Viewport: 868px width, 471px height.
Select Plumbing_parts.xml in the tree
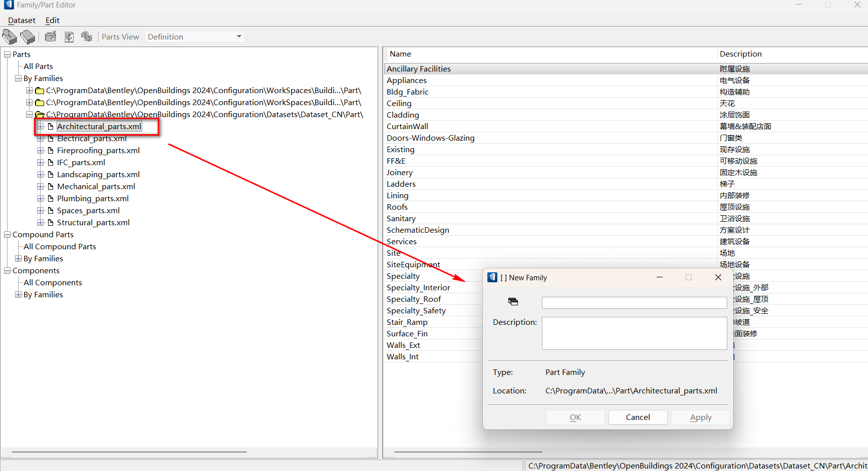[x=93, y=199]
